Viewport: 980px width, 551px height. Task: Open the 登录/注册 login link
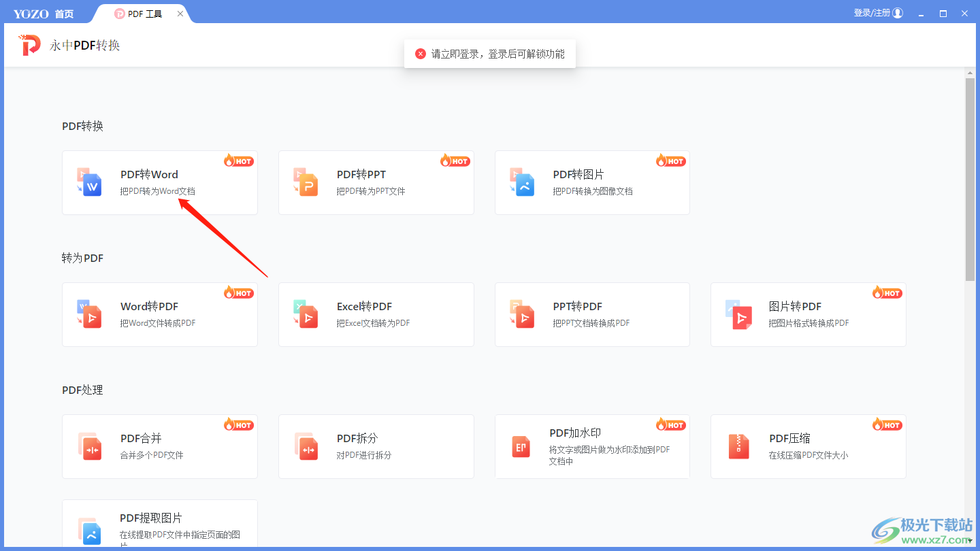[x=872, y=13]
